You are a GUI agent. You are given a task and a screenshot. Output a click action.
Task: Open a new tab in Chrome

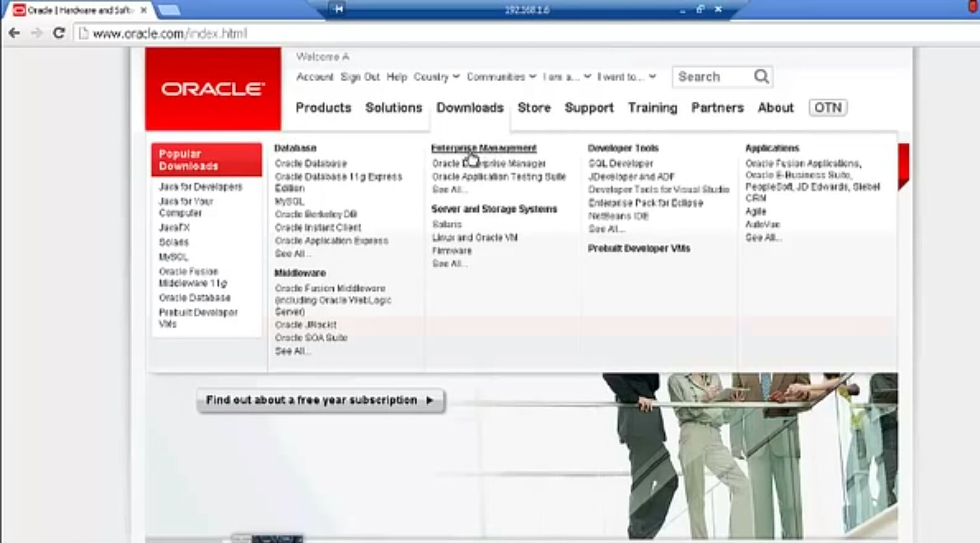[170, 9]
